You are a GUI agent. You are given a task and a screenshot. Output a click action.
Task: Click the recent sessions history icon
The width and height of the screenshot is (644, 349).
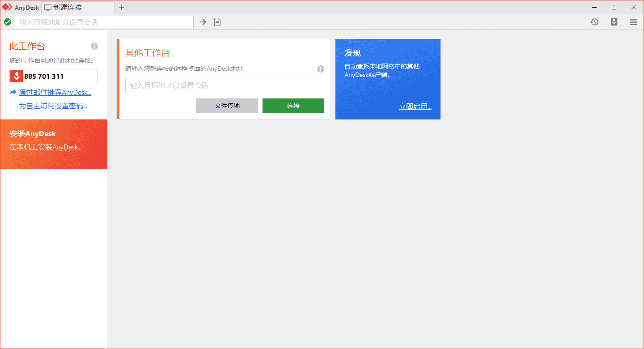[594, 21]
